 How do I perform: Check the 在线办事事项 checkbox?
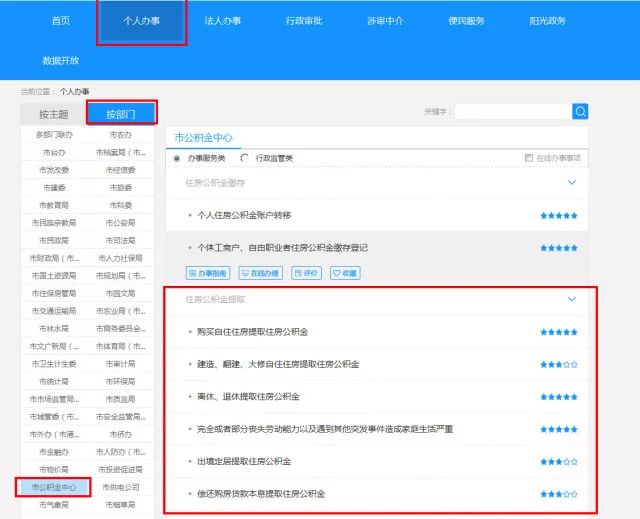pos(529,158)
